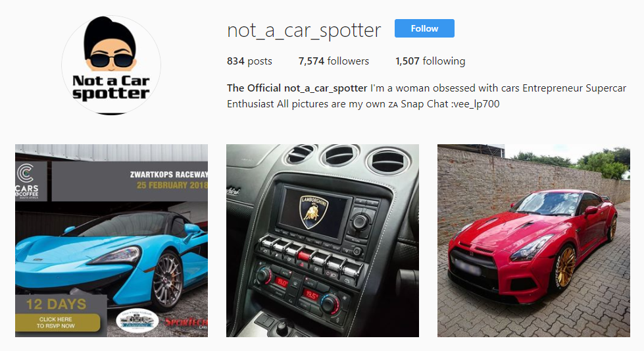644x351 pixels.
Task: Click the not_a_car_spotter username heading
Action: point(304,30)
